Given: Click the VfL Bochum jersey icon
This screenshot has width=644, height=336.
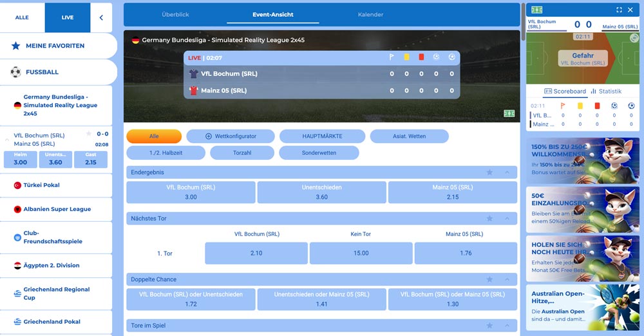Looking at the screenshot, I should coord(193,74).
